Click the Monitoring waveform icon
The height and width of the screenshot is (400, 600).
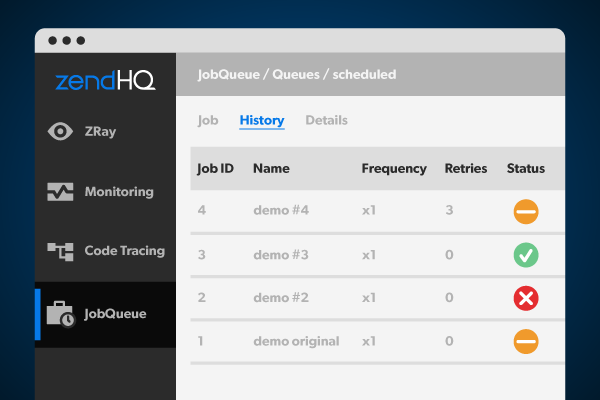coord(60,192)
